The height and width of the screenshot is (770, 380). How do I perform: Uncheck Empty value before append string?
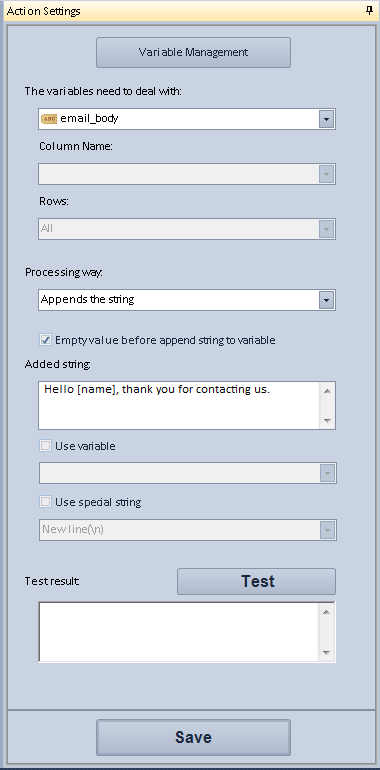click(46, 340)
